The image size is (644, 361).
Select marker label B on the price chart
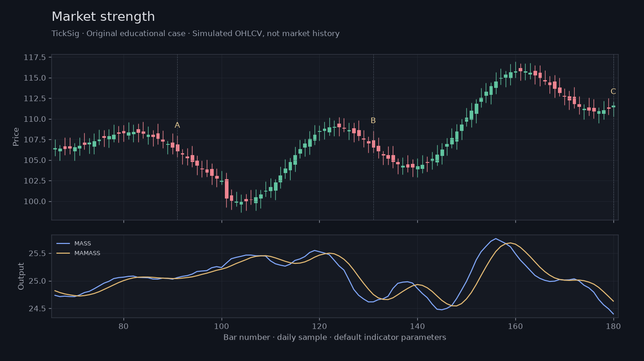373,121
